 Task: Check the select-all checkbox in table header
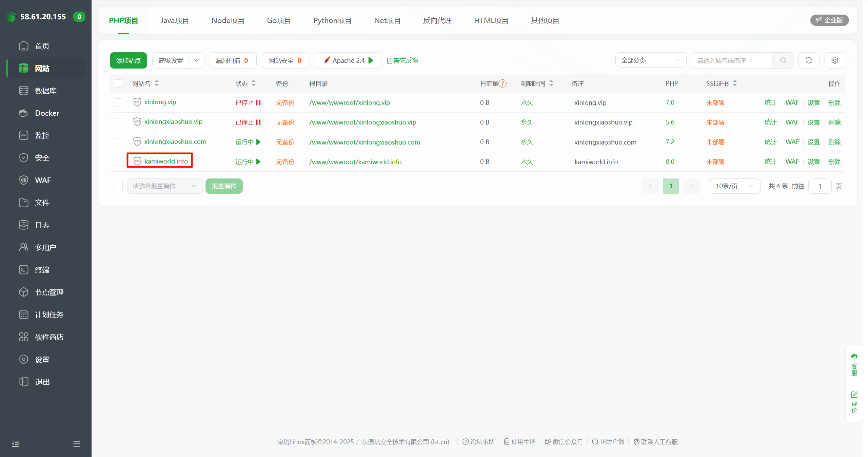click(118, 83)
